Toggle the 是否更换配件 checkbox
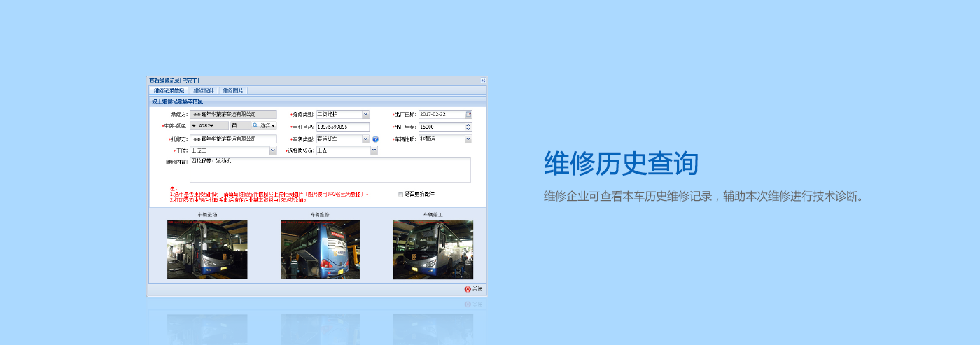This screenshot has height=345, width=980. tap(400, 194)
